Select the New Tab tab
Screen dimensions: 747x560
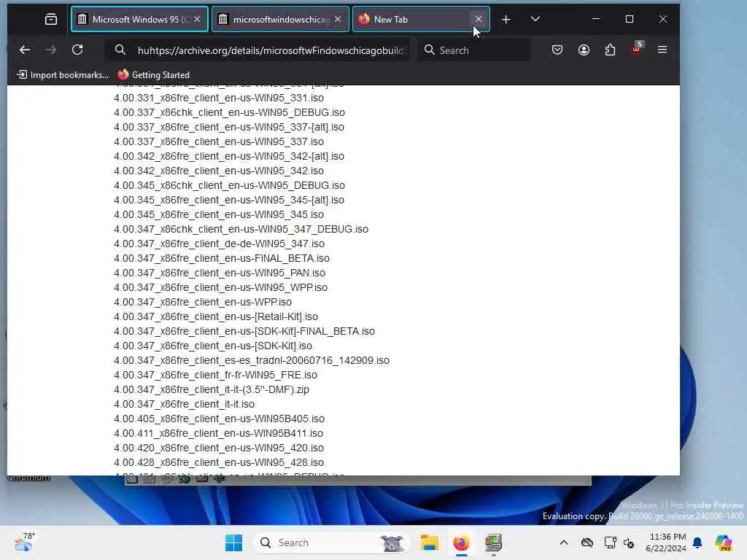pos(421,19)
